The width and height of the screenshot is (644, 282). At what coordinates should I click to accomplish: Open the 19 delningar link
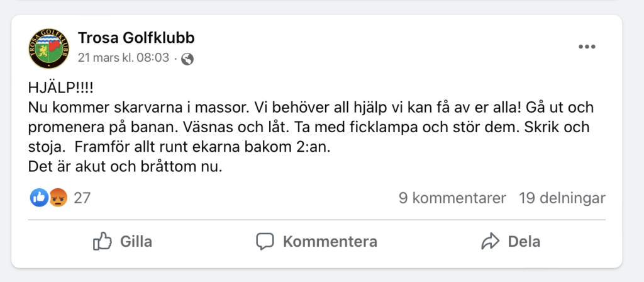[x=562, y=198]
